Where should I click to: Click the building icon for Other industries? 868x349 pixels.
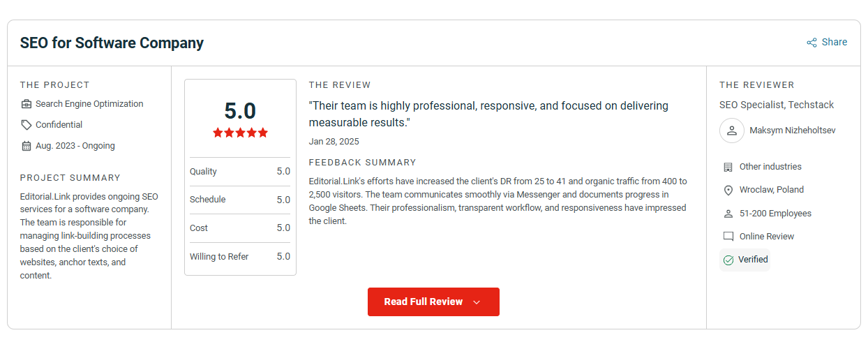point(728,167)
